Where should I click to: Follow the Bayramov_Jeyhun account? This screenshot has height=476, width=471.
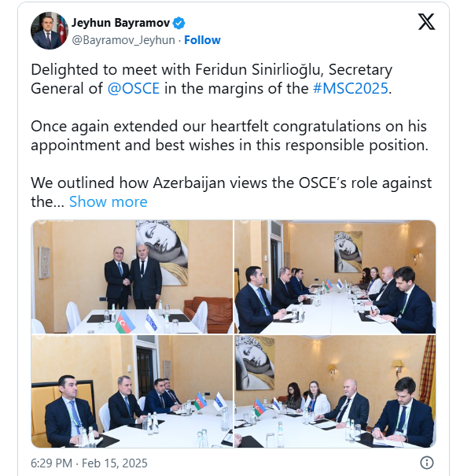click(x=202, y=40)
